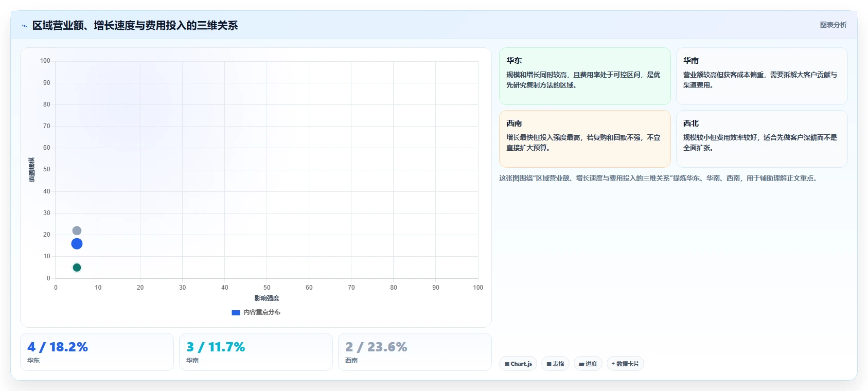The height and width of the screenshot is (391, 868).
Task: Select the 4 / 18.2% 华东 stat card
Action: tap(97, 352)
